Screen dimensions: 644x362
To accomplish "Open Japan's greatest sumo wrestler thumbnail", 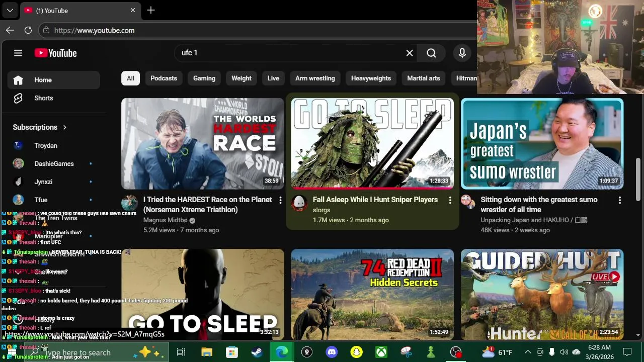I will tap(542, 144).
